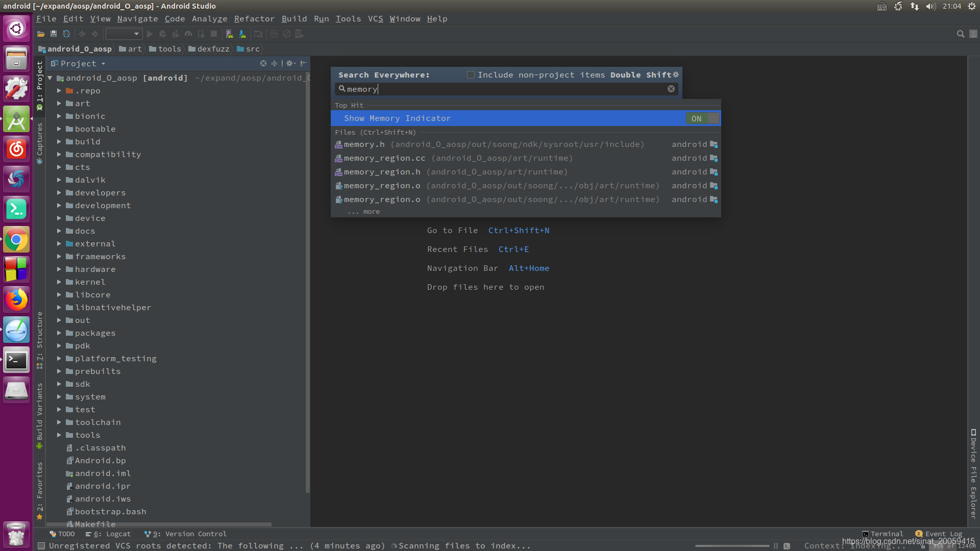Toggle the Open file icon in toolbar
The image size is (980, 551).
coord(41,34)
